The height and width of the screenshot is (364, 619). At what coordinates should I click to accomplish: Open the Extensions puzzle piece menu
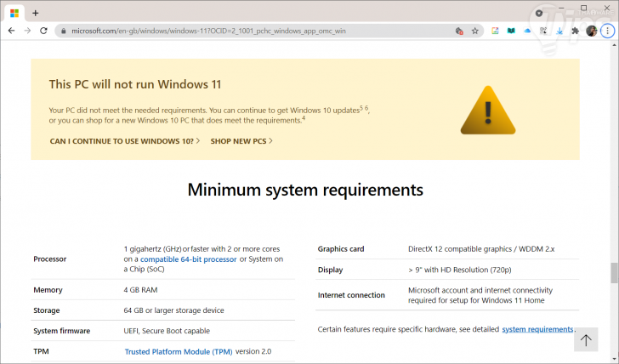576,31
